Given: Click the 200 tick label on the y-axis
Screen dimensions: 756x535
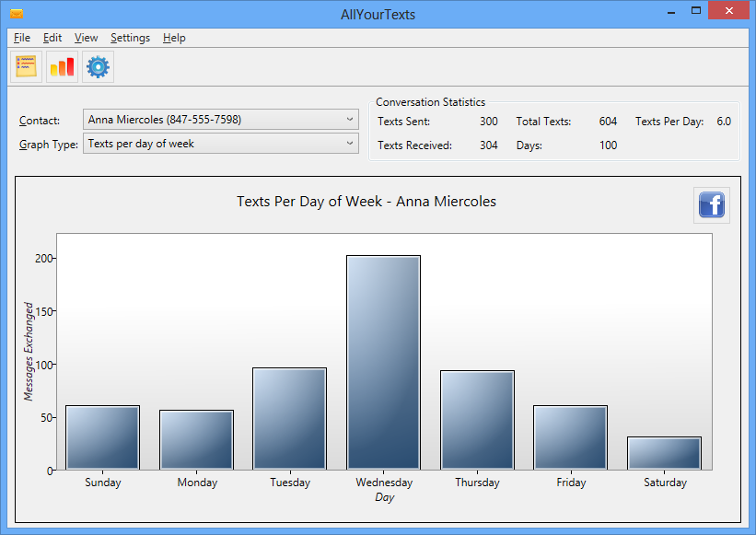Looking at the screenshot, I should click(43, 259).
